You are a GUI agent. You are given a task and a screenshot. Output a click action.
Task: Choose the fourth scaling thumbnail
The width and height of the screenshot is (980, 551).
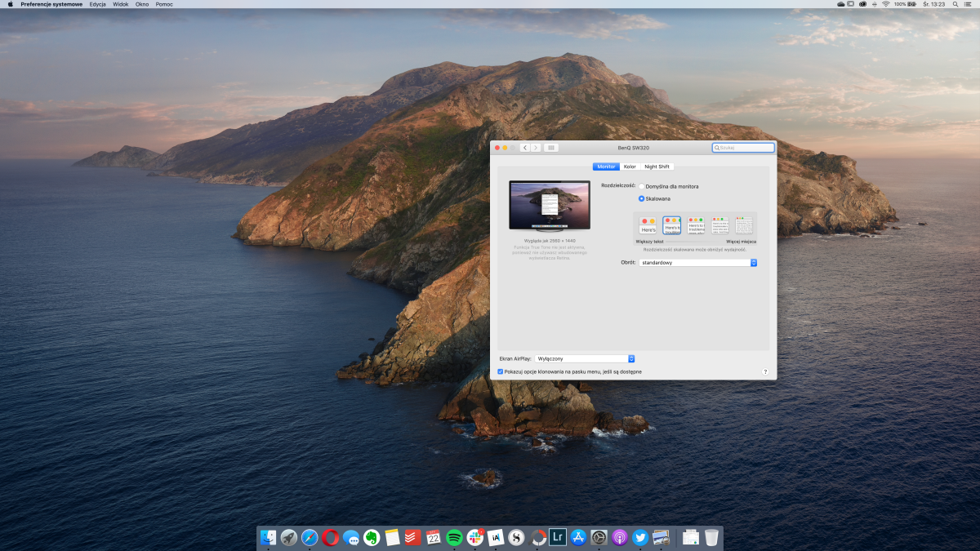(719, 225)
